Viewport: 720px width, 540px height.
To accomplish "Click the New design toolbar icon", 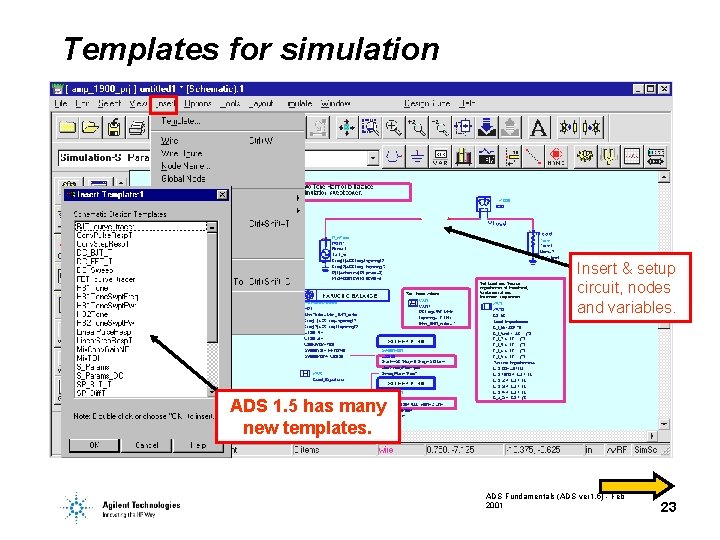I will (x=68, y=127).
